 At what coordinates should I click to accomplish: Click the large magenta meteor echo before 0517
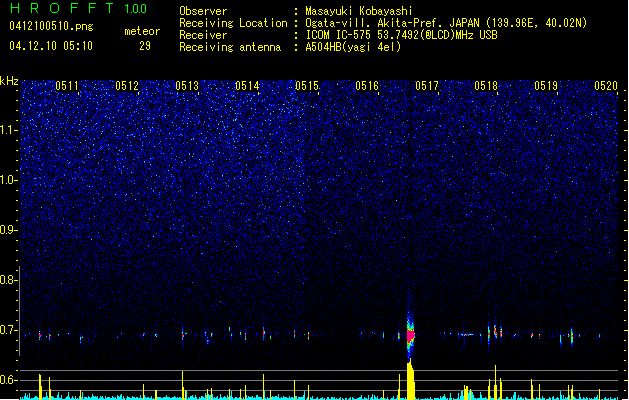pyautogui.click(x=410, y=335)
